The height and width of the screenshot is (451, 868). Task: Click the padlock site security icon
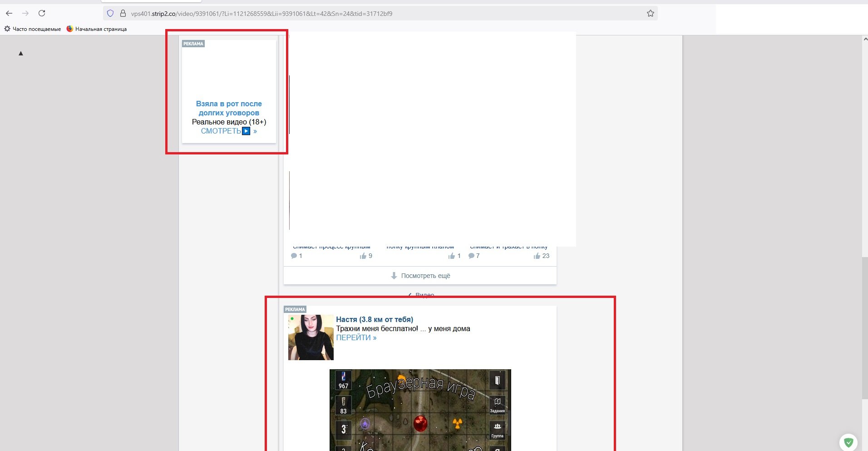tap(123, 14)
